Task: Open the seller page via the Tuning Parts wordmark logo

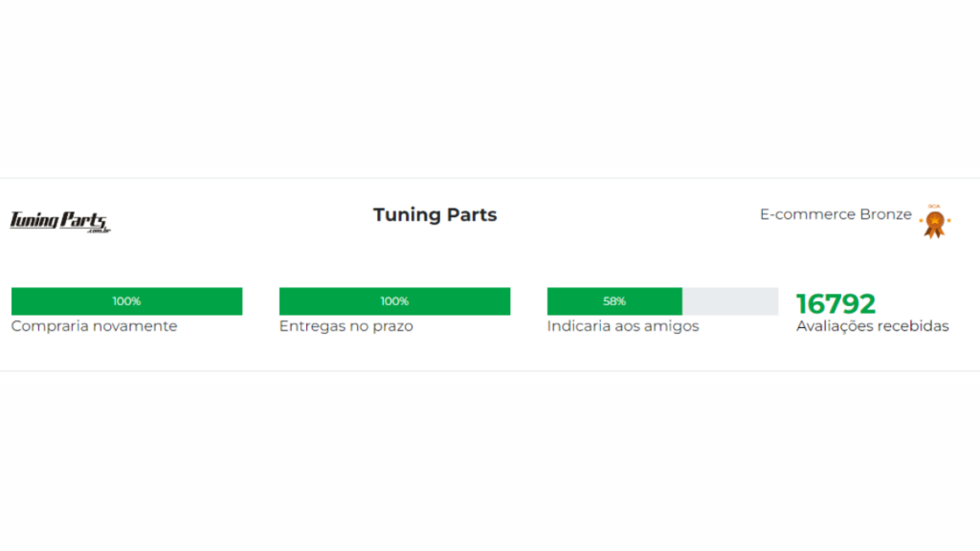Action: [x=59, y=220]
